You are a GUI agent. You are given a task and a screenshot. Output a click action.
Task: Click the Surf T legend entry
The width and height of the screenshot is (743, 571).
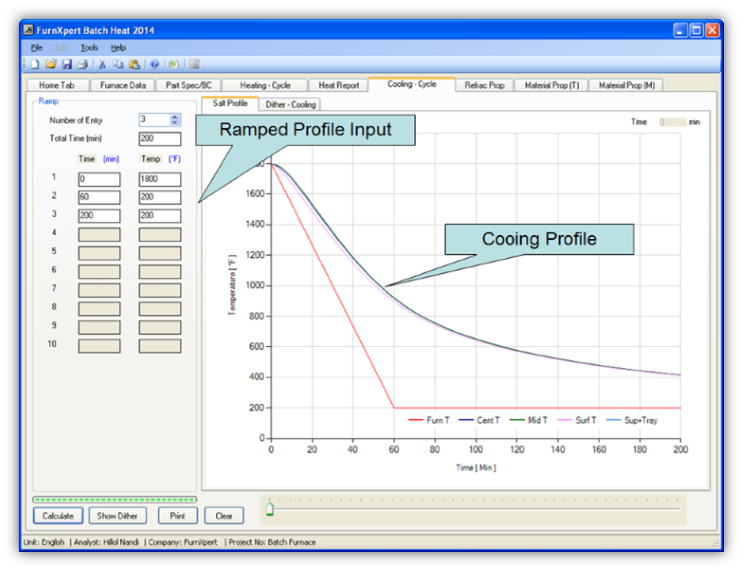577,420
